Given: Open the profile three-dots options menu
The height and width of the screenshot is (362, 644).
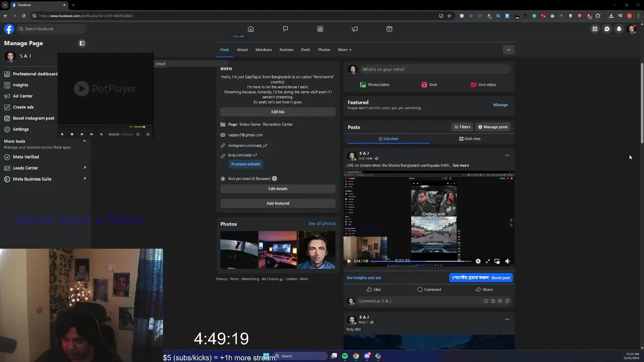Looking at the screenshot, I should (508, 50).
